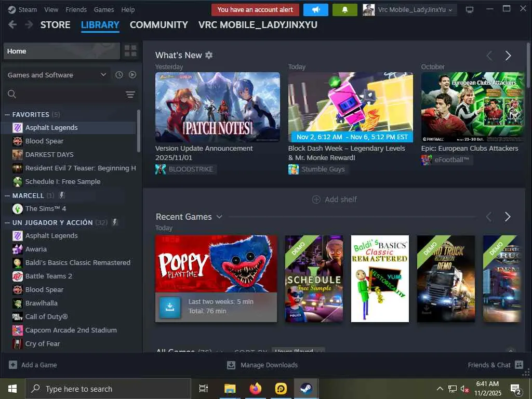Collapse the FAVORITES category

click(x=7, y=115)
